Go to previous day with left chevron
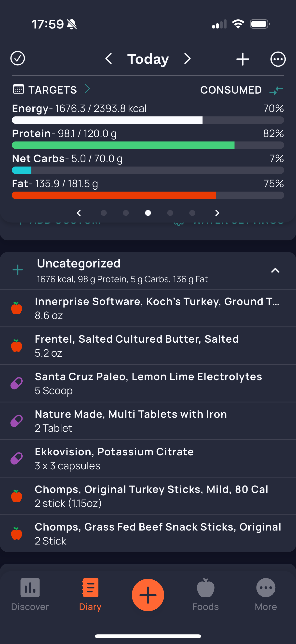Screen dimensions: 296x644 (109, 59)
